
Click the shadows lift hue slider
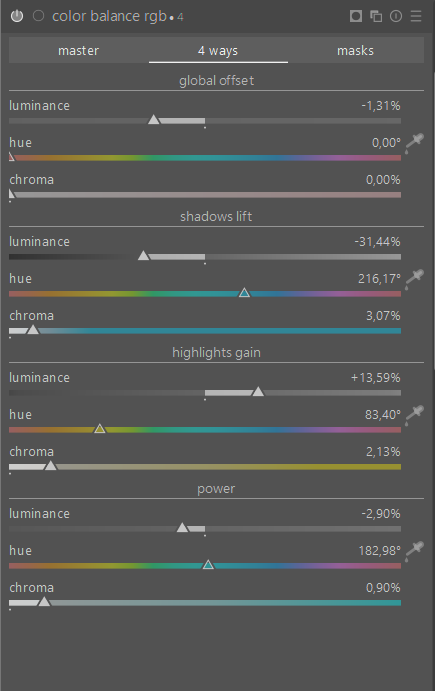coord(205,293)
